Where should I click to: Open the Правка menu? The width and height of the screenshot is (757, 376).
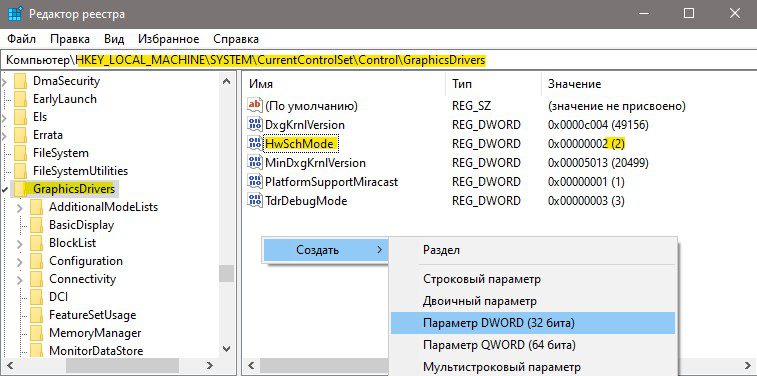pos(70,39)
